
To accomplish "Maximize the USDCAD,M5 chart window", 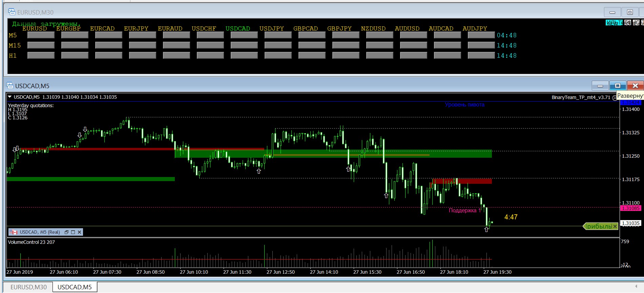I will pyautogui.click(x=618, y=86).
